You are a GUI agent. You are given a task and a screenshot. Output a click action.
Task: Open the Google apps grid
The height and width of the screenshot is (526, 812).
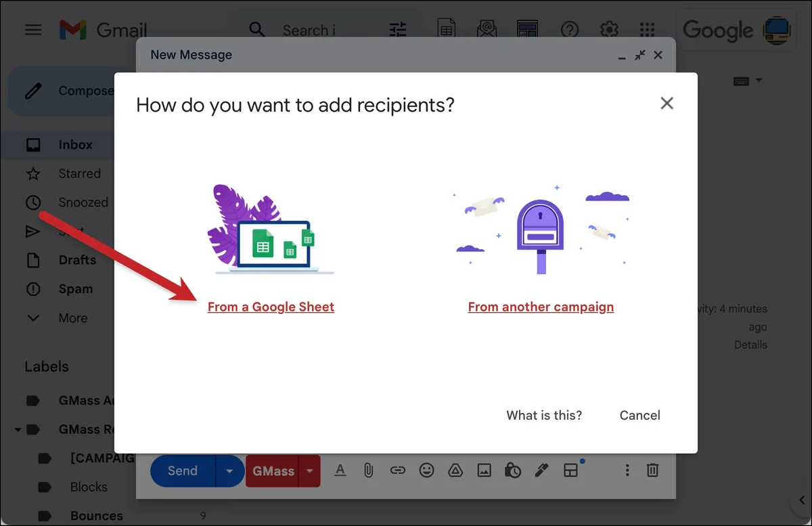648,30
